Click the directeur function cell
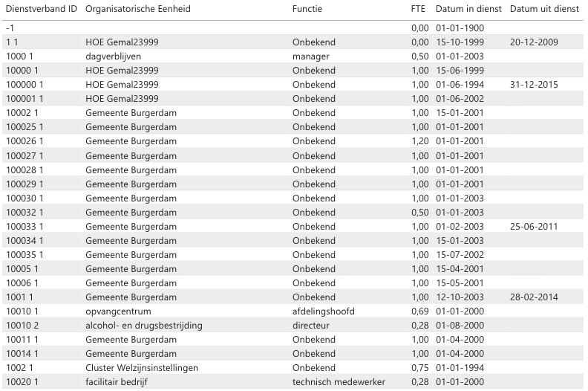The image size is (588, 391). click(313, 326)
